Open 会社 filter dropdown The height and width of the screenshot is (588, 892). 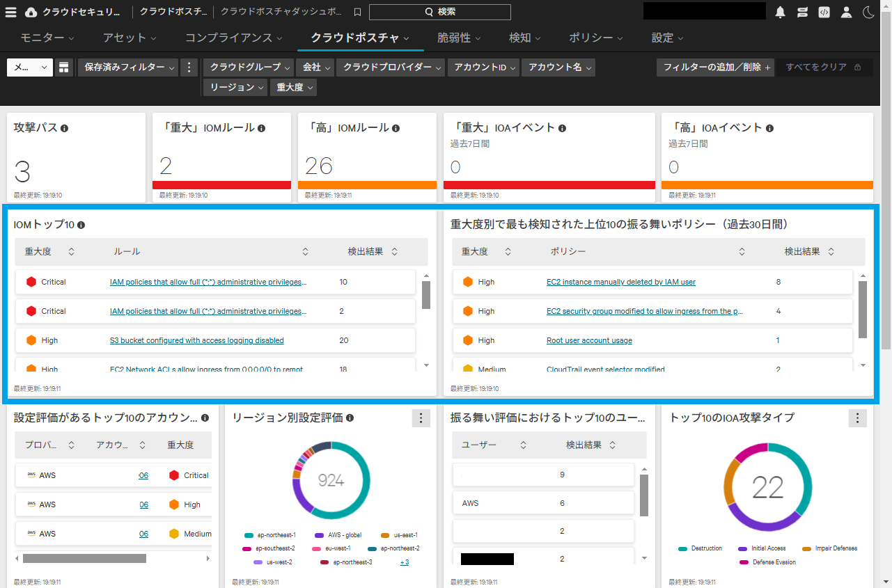click(x=316, y=67)
